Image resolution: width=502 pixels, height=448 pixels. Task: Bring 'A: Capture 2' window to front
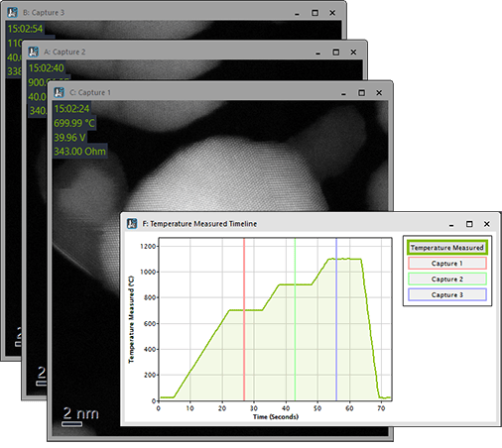click(x=64, y=52)
